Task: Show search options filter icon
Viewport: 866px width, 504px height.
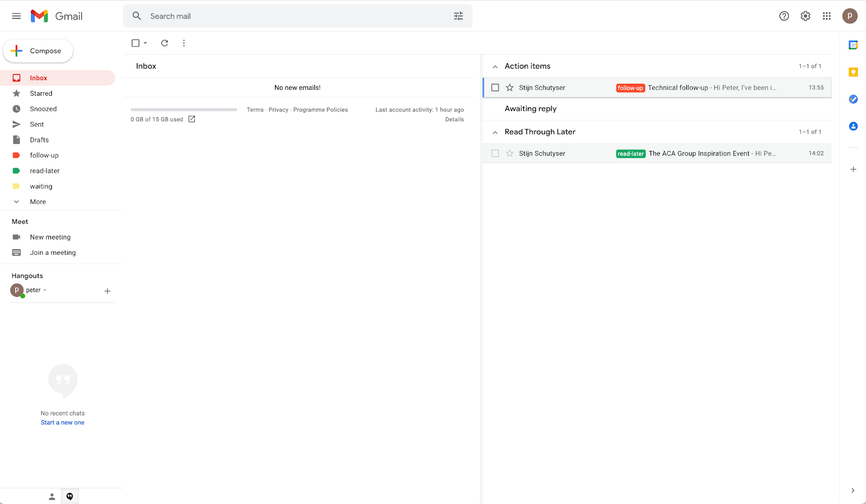Action: coord(458,16)
